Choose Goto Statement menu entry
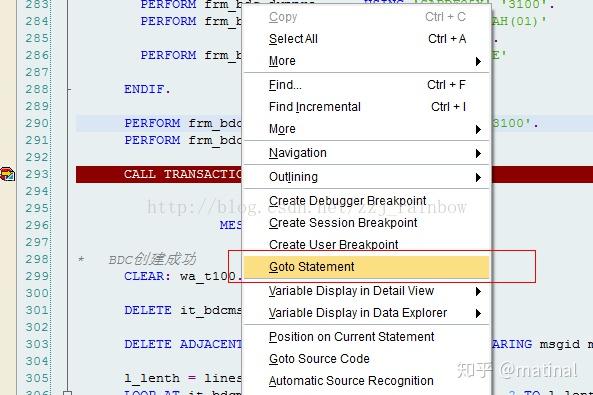The height and width of the screenshot is (395, 593). tap(366, 267)
